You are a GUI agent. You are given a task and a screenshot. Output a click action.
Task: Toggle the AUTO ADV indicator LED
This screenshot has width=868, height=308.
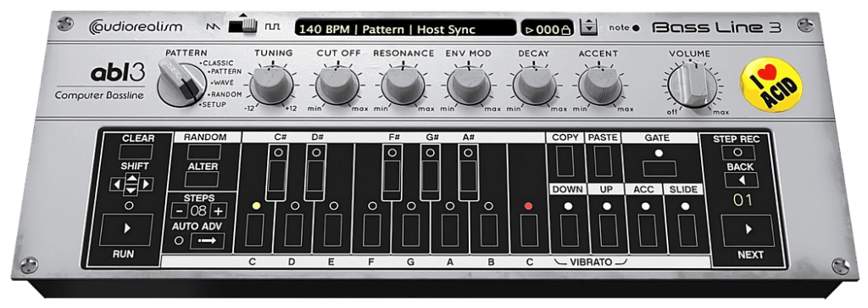178,241
